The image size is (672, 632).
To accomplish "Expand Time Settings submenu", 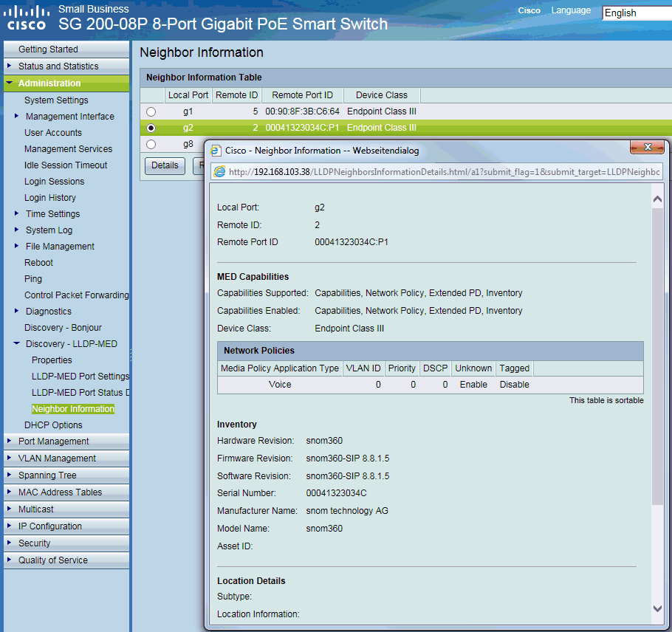I will 16,213.
